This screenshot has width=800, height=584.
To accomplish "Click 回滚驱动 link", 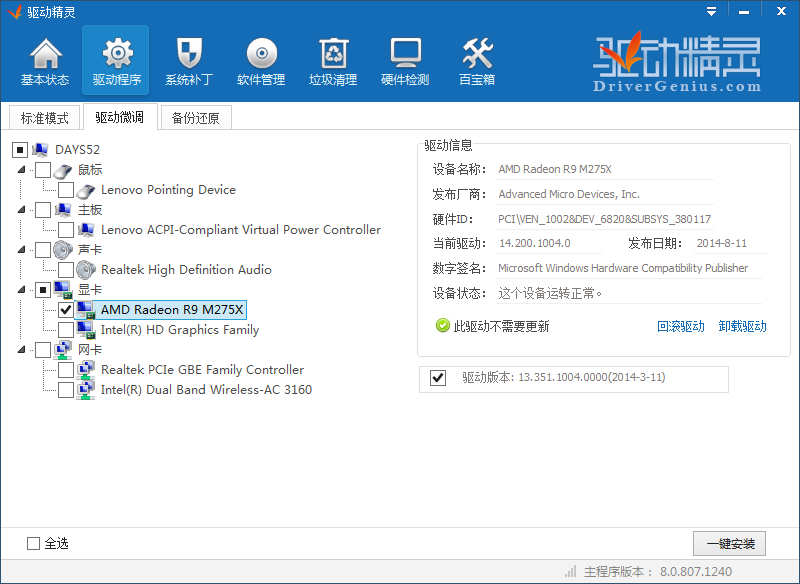I will [681, 326].
